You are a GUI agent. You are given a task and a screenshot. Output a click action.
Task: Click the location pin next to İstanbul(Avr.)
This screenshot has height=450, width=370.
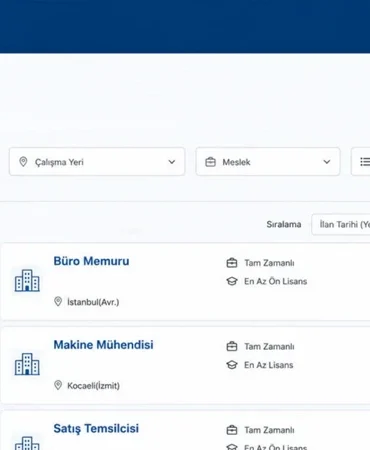coord(58,302)
